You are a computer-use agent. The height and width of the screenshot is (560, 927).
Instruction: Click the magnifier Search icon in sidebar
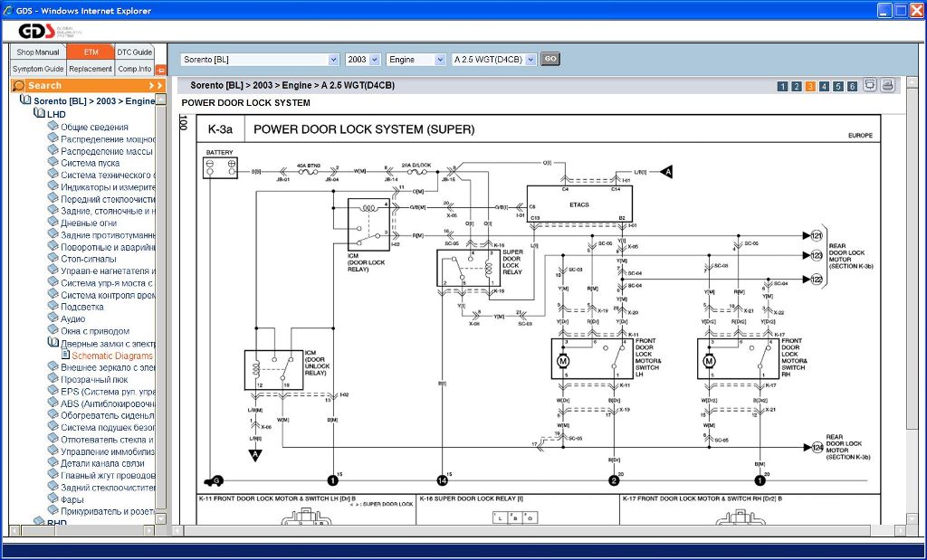(x=19, y=85)
